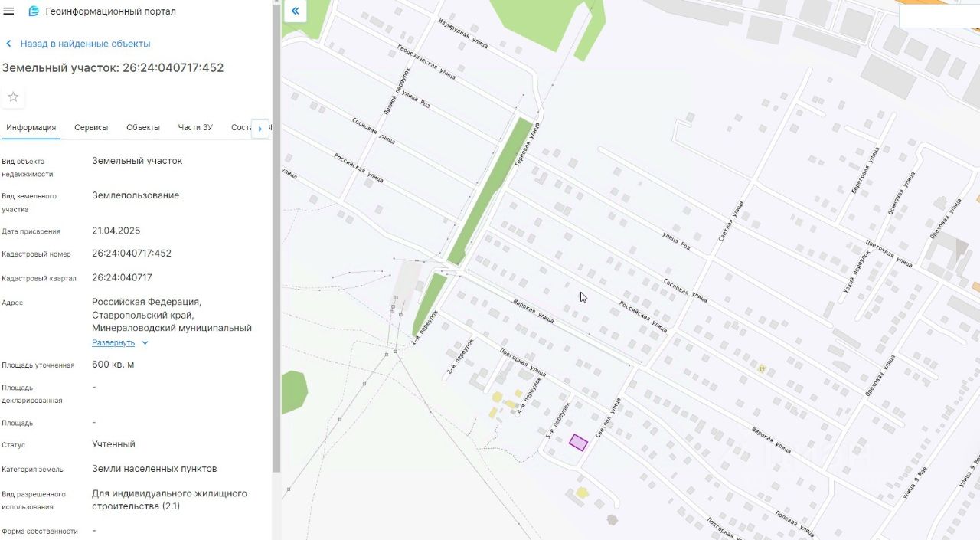Click the white search box on the map
Screen dimensions: 980x540
pos(939,15)
